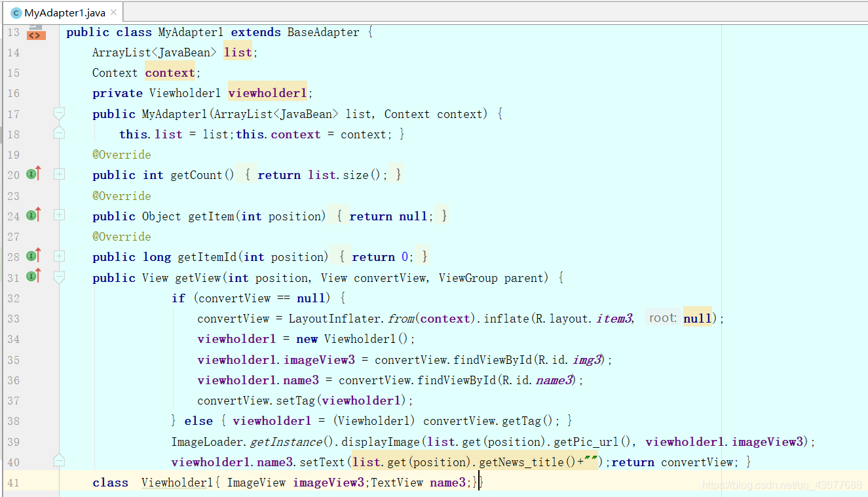Click 'LayoutInflater' on line 33
This screenshot has width=868, height=497.
tap(335, 319)
